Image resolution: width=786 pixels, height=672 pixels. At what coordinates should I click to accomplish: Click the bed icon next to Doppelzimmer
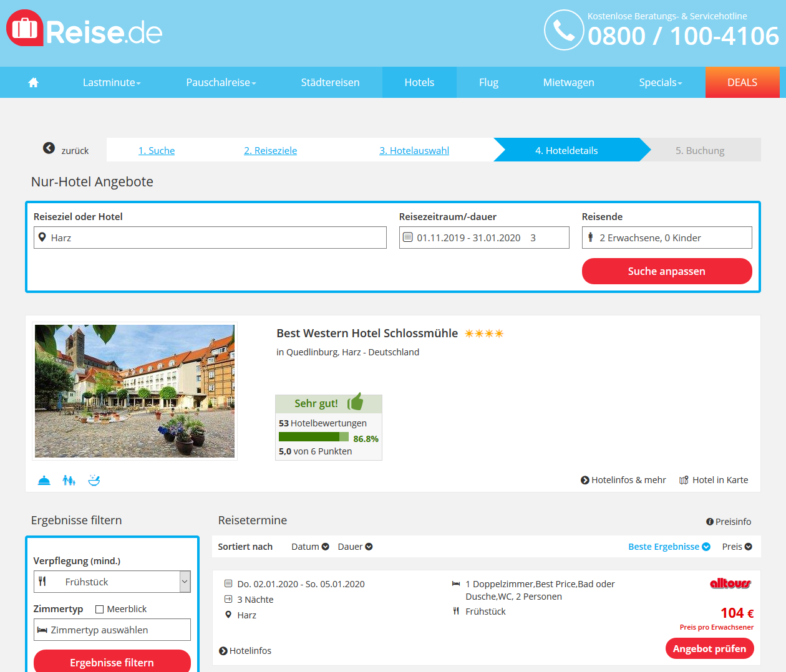[456, 583]
